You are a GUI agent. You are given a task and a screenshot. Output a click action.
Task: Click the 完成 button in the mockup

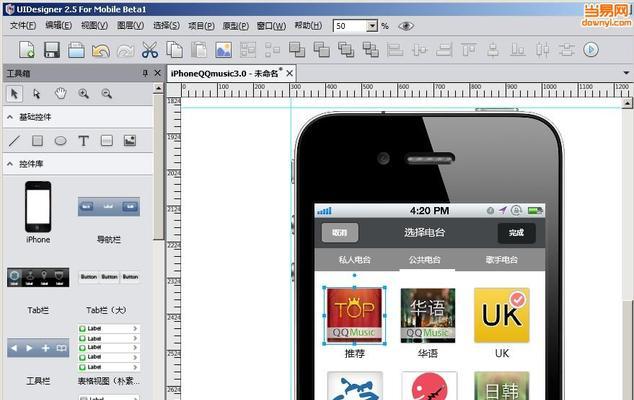(x=516, y=233)
